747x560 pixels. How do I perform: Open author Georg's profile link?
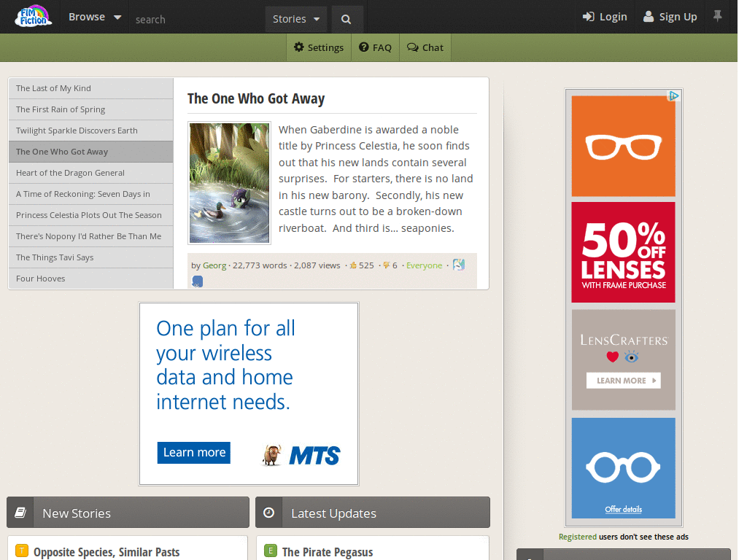point(214,265)
